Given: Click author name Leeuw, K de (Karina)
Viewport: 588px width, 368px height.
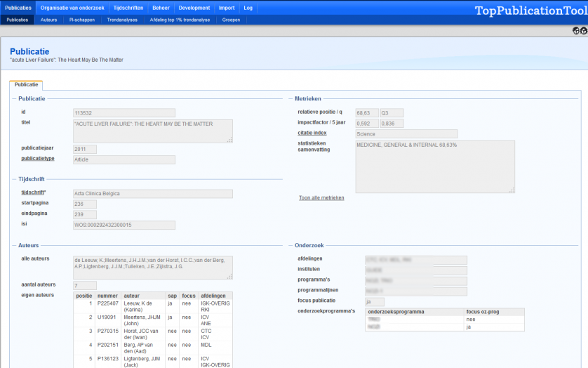Looking at the screenshot, I should (x=138, y=306).
